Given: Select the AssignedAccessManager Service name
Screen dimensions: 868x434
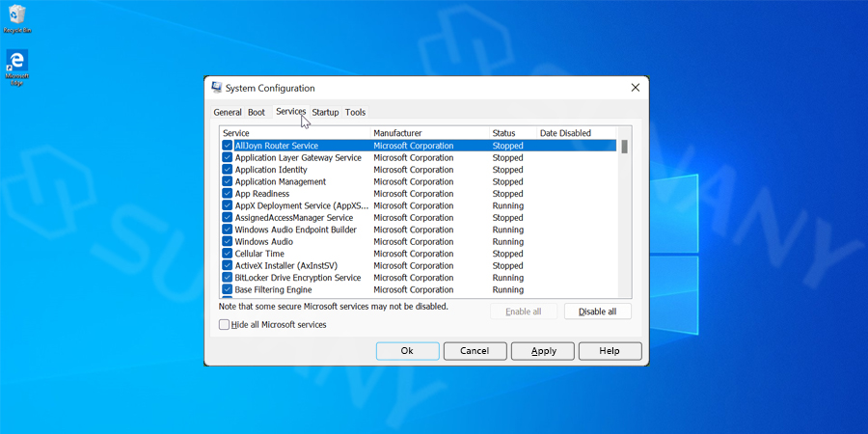Looking at the screenshot, I should point(294,218).
